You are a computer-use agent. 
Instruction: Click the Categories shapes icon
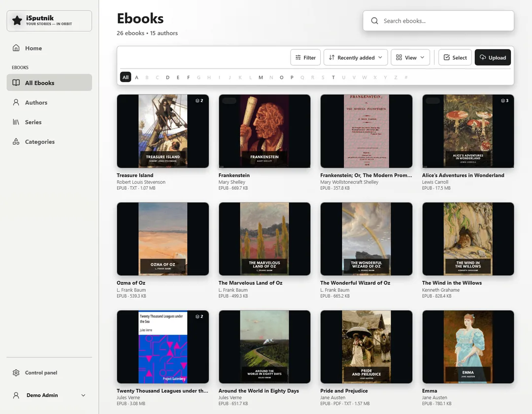click(16, 141)
